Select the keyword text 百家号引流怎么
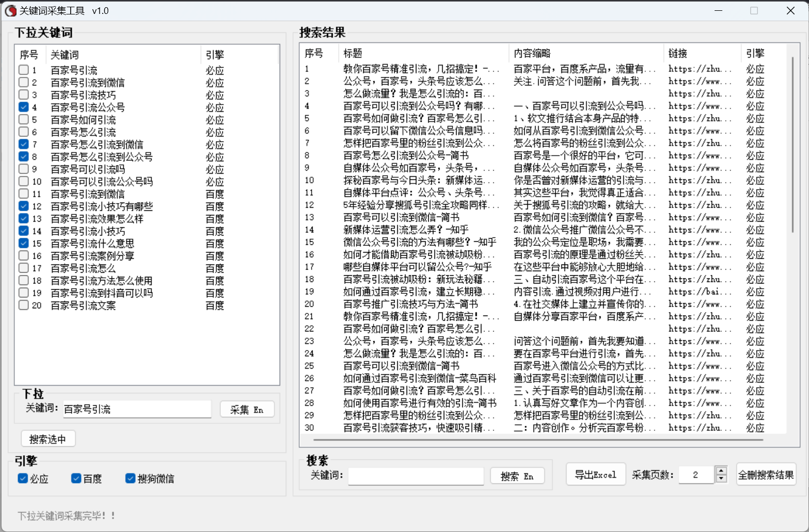 pos(83,268)
